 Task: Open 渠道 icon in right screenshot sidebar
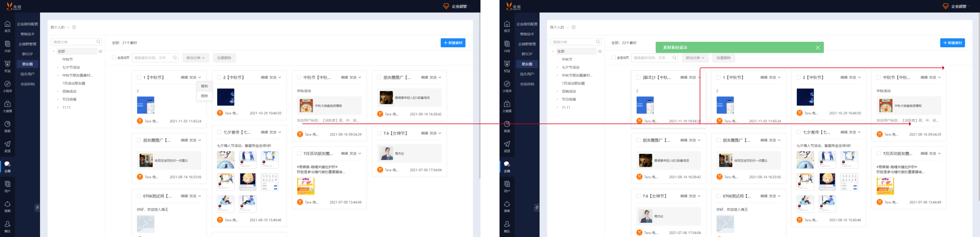click(x=507, y=144)
